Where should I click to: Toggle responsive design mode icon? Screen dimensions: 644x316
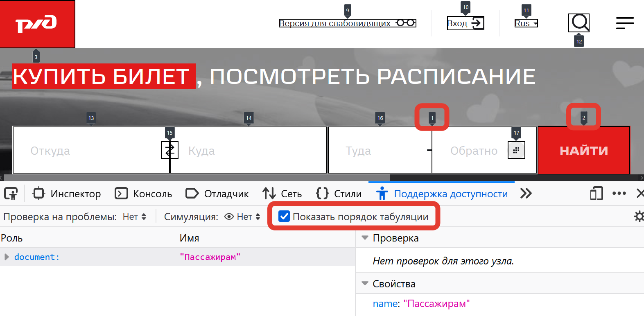tap(597, 194)
